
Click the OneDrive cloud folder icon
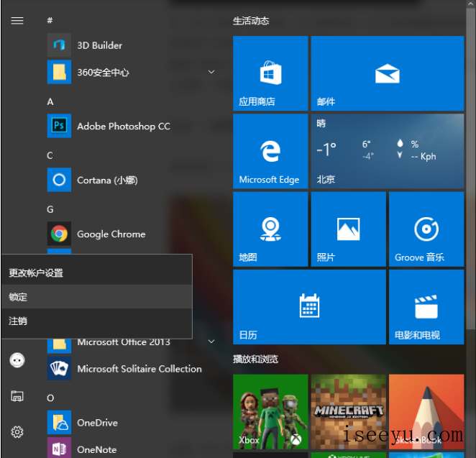click(x=59, y=422)
